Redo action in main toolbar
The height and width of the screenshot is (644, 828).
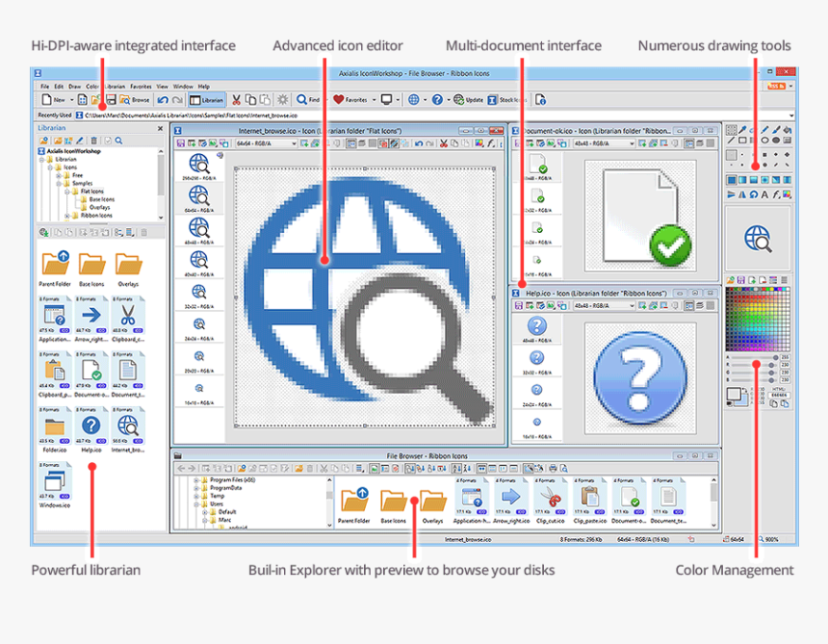click(x=177, y=99)
